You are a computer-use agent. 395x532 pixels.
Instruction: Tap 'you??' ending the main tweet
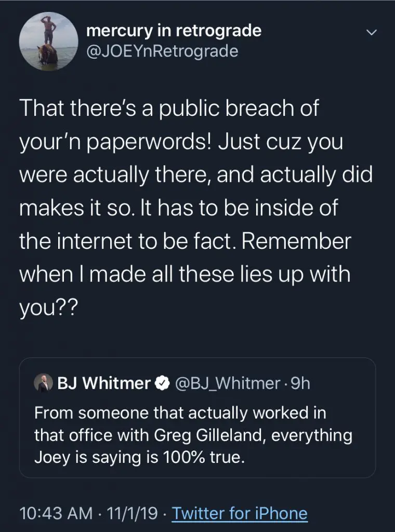click(x=48, y=307)
